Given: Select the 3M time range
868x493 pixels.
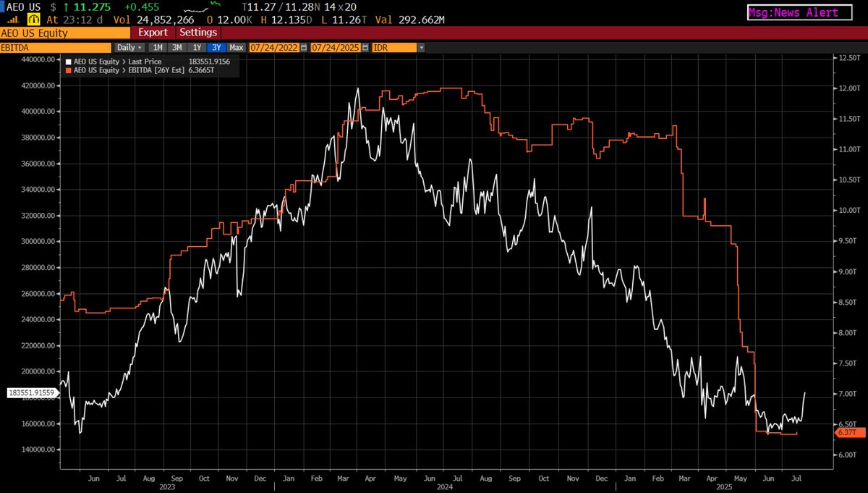Looking at the screenshot, I should coord(176,47).
